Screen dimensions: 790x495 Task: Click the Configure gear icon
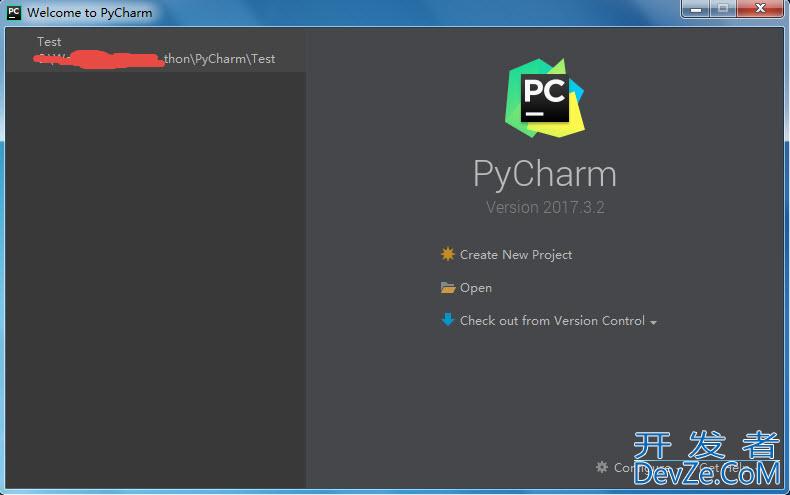[602, 467]
